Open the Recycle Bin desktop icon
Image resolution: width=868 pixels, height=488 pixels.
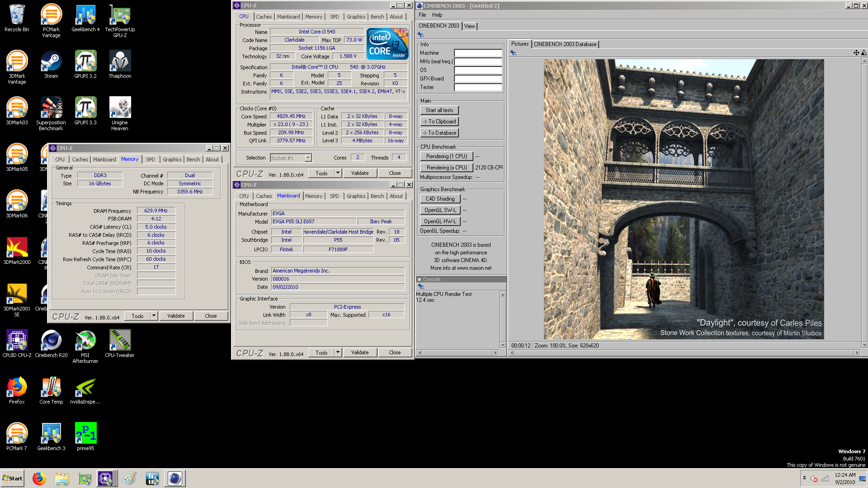click(x=17, y=18)
